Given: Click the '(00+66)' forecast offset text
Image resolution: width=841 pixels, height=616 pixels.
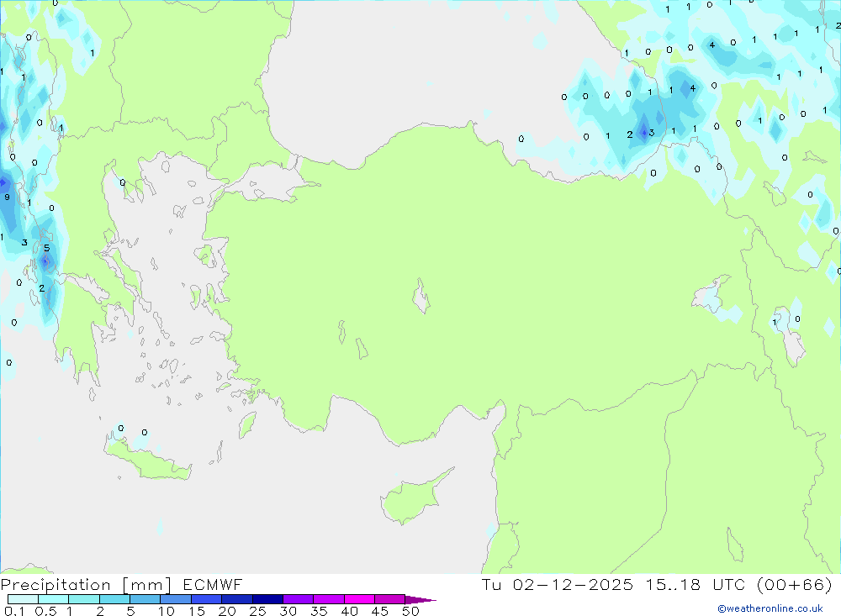Looking at the screenshot, I should (795, 584).
